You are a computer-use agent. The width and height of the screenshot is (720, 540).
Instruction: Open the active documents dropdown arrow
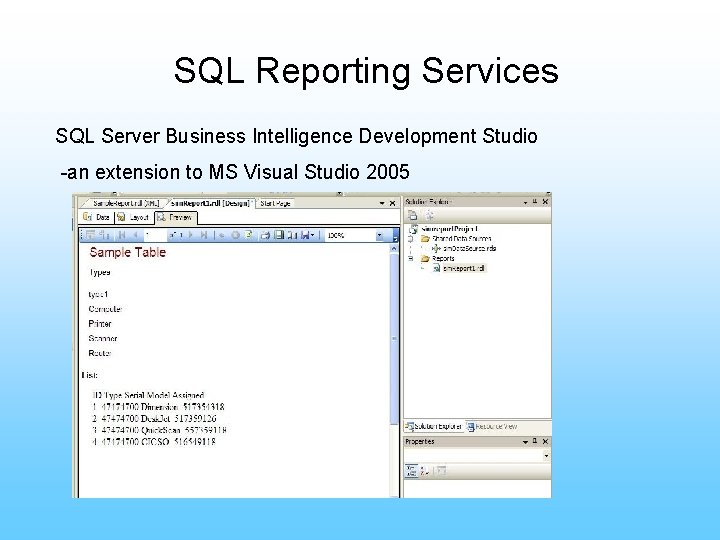click(382, 203)
